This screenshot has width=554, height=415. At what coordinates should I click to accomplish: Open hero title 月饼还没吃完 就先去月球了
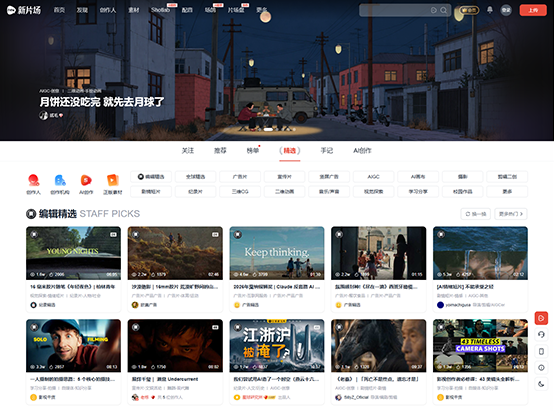pos(102,102)
